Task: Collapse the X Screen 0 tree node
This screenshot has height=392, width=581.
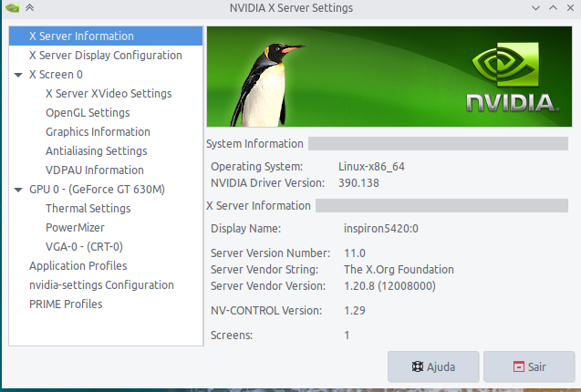Action: (18, 75)
